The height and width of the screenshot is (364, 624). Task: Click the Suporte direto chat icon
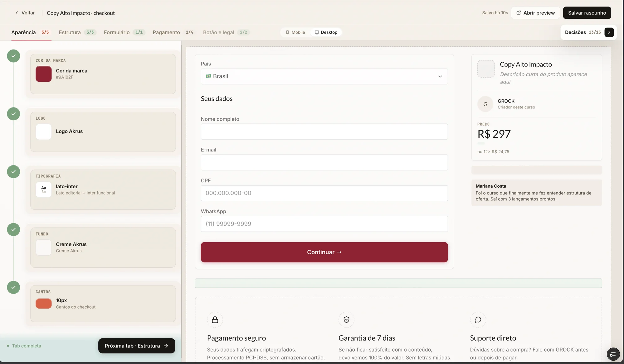(x=478, y=320)
